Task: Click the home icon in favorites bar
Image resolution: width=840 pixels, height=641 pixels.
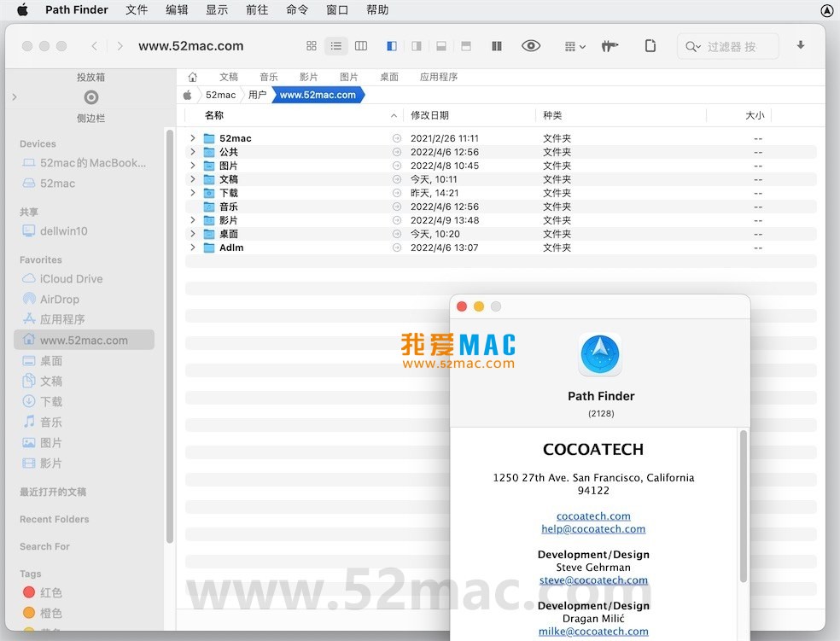Action: pyautogui.click(x=193, y=77)
